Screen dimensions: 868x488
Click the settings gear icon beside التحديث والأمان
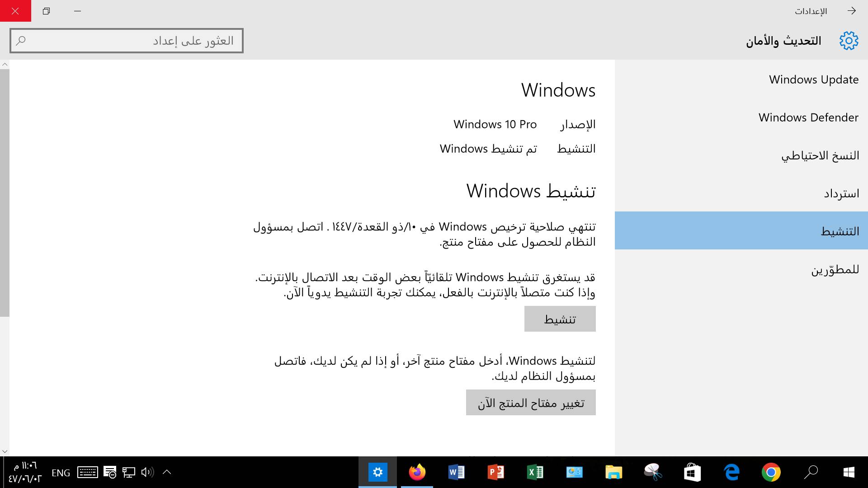tap(849, 41)
